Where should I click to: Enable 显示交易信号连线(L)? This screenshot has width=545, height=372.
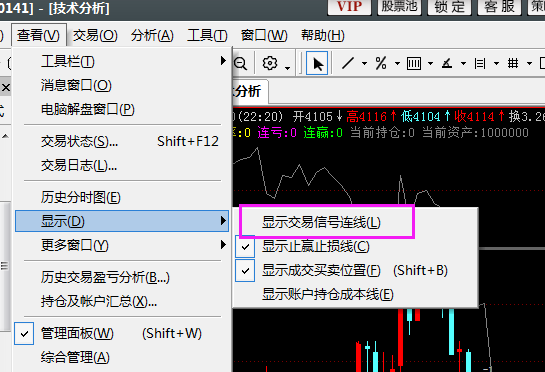point(356,223)
